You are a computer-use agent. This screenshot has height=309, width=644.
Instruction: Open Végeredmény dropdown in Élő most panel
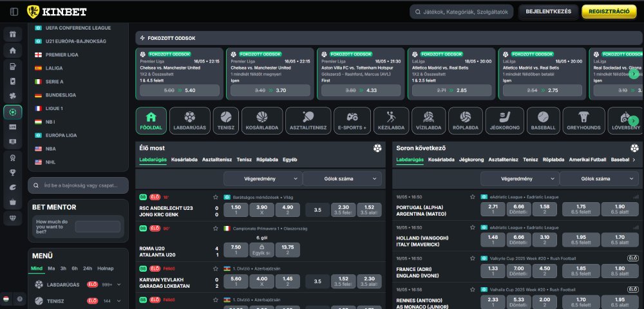[262, 178]
